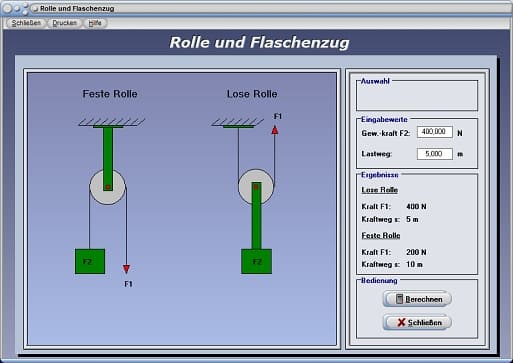Click the gray pulley wheel of Lose Rolle
The image size is (513, 363).
click(256, 187)
